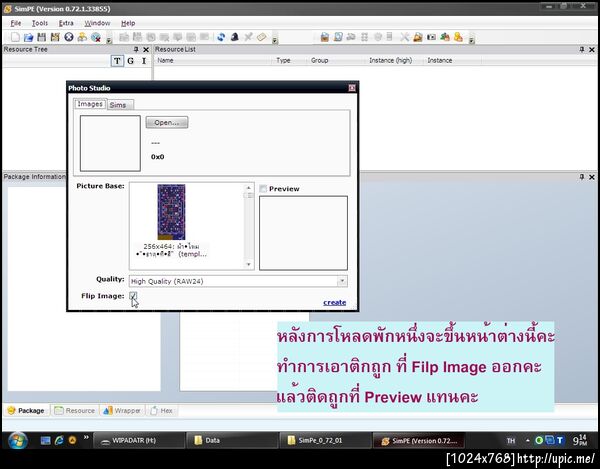Screen dimensions: 600x469
Task: Click the clipboard icon in right toolbar
Action: point(324,37)
